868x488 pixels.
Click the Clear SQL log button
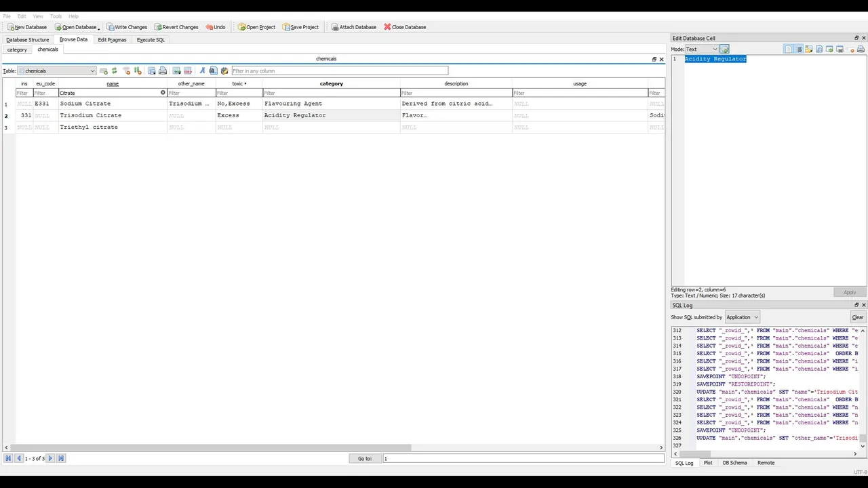pos(858,317)
